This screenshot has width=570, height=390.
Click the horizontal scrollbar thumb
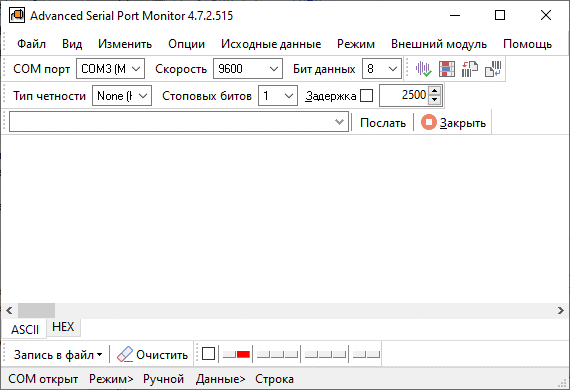36,311
